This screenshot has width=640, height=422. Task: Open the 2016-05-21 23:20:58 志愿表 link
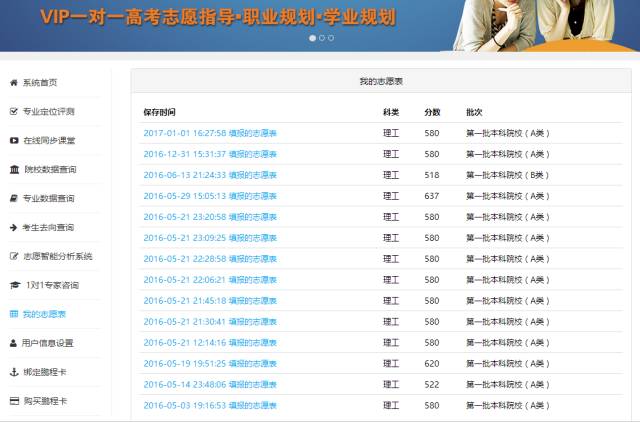[x=210, y=217]
